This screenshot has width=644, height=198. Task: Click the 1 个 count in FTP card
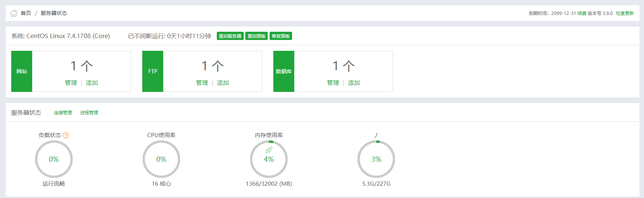[213, 66]
